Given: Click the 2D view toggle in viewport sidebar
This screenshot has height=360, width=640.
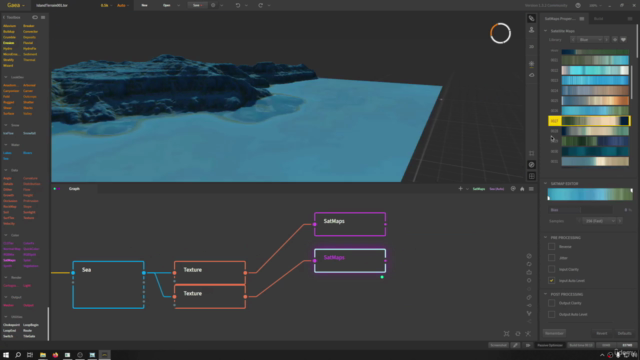Looking at the screenshot, I should 531,47.
